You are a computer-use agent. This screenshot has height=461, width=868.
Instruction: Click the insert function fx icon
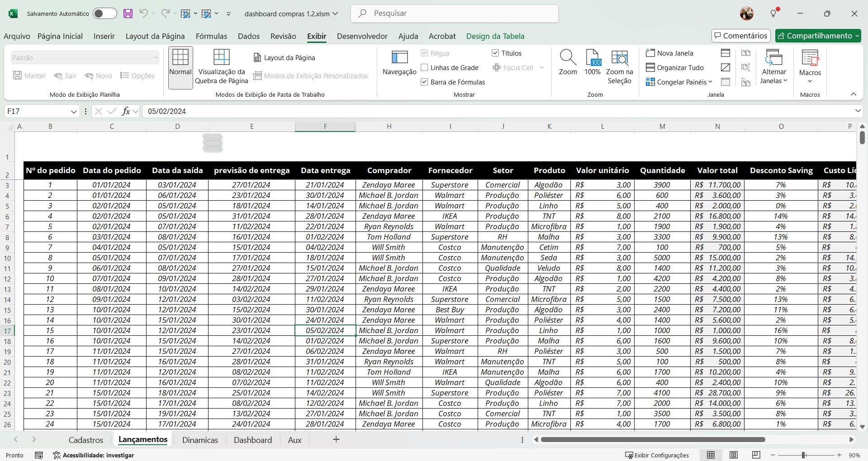126,111
